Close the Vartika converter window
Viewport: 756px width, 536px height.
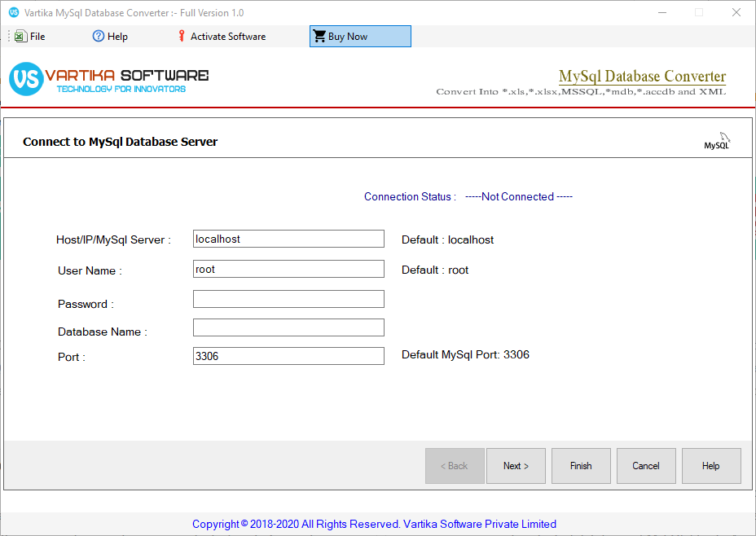click(x=736, y=12)
